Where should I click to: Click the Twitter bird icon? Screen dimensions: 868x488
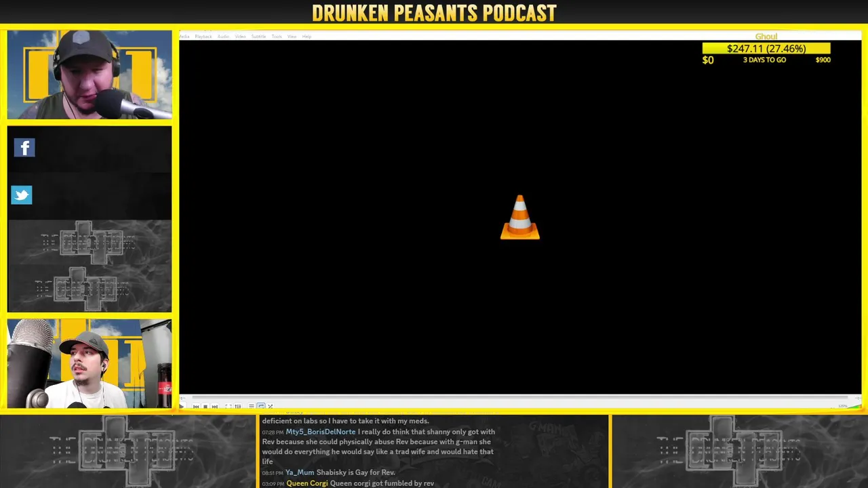[x=22, y=195]
